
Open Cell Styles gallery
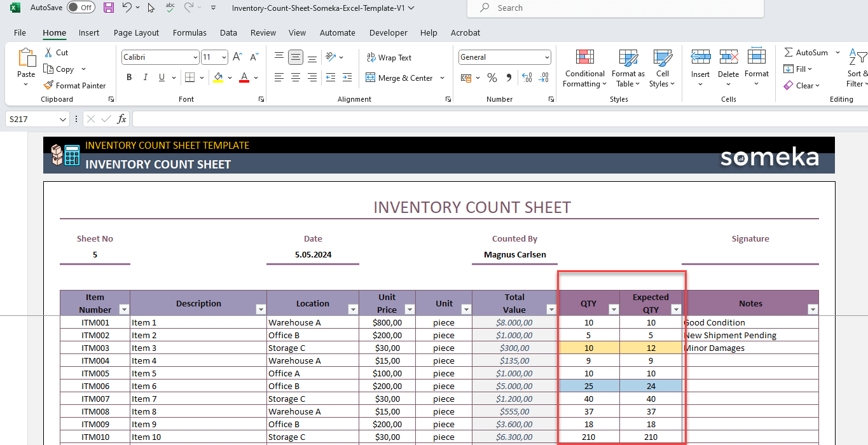click(662, 68)
